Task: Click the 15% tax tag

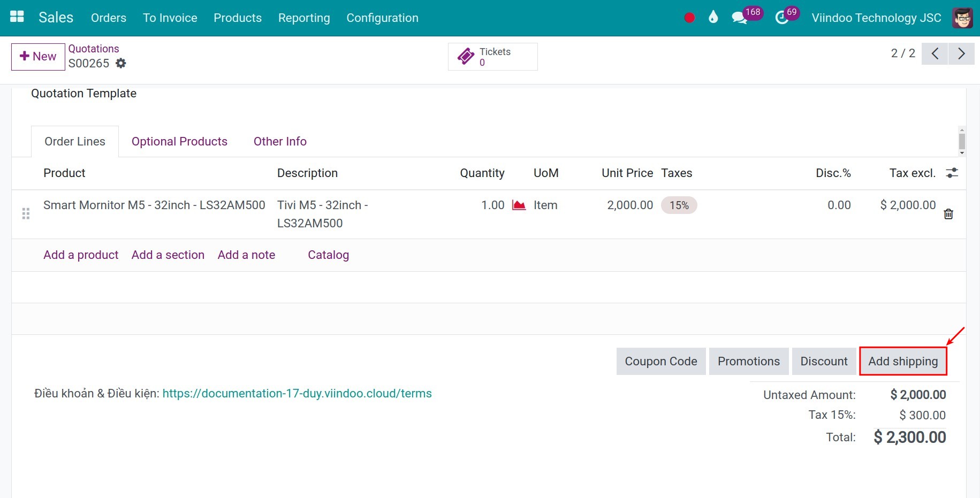Action: (x=679, y=205)
